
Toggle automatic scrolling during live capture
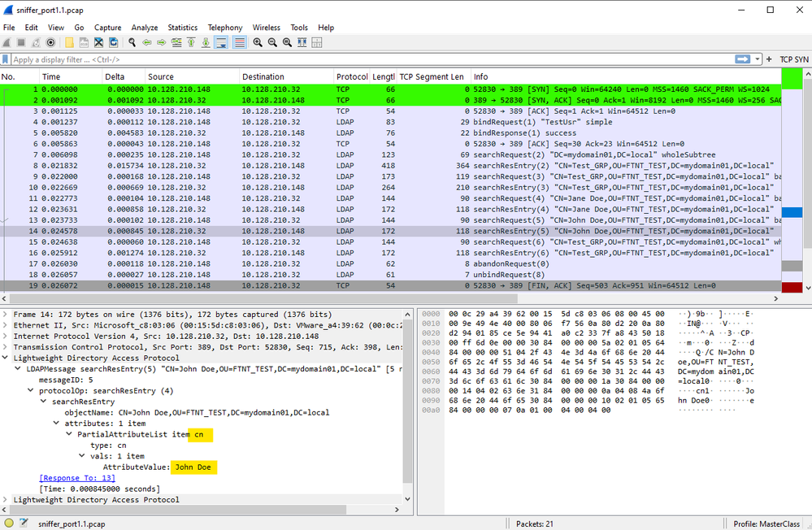(222, 42)
